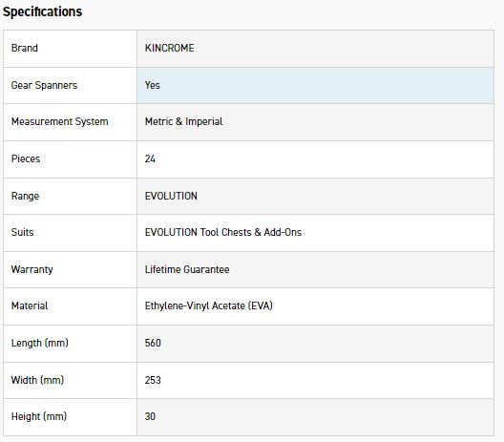Click Ethylene-Vinyl Acetate (EVA) value
The image size is (504, 442).
tap(209, 305)
